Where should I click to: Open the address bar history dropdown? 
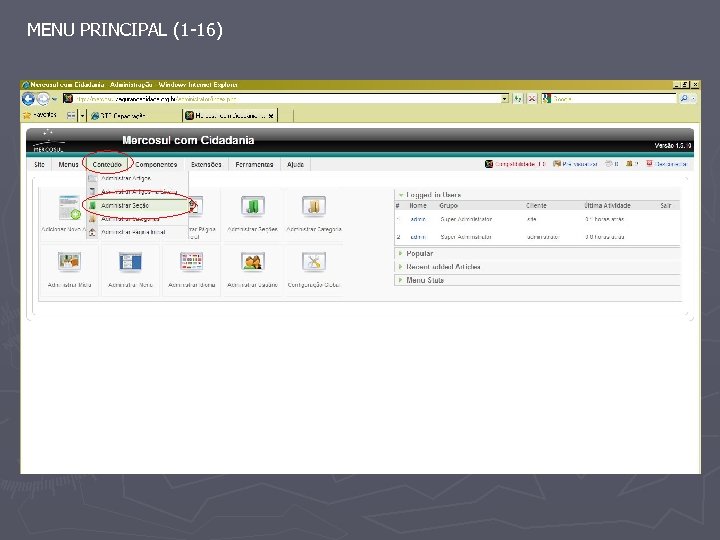tap(505, 99)
